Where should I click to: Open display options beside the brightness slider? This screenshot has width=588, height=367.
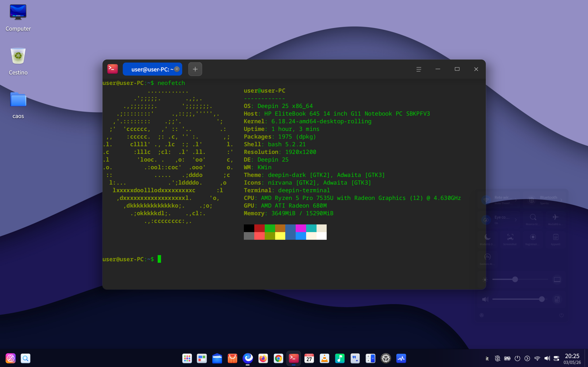[x=557, y=279]
